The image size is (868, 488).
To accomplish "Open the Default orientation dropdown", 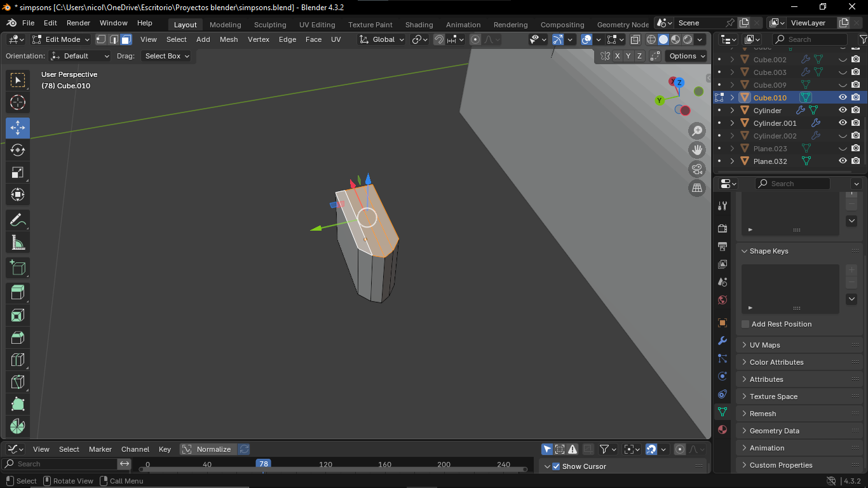I will tap(80, 56).
